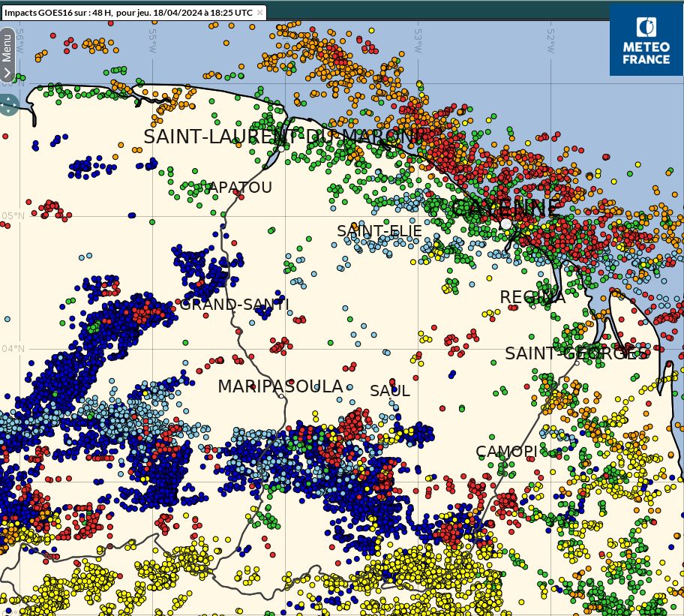Click the SAUL town label
684x616 pixels.
pyautogui.click(x=390, y=391)
